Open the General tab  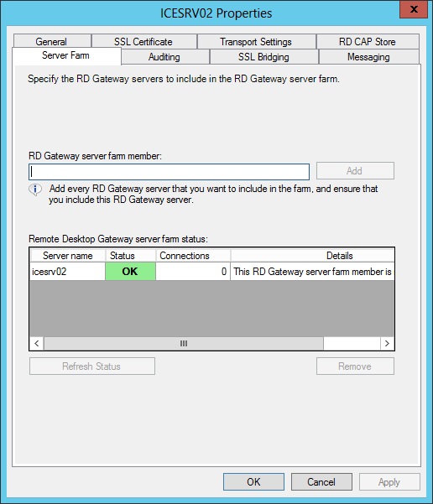(52, 41)
